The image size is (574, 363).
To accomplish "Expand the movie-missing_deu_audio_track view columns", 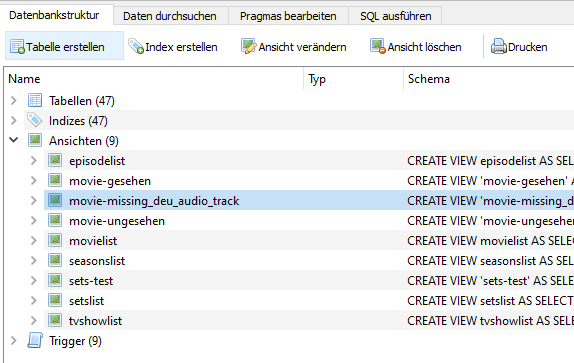I will 34,201.
